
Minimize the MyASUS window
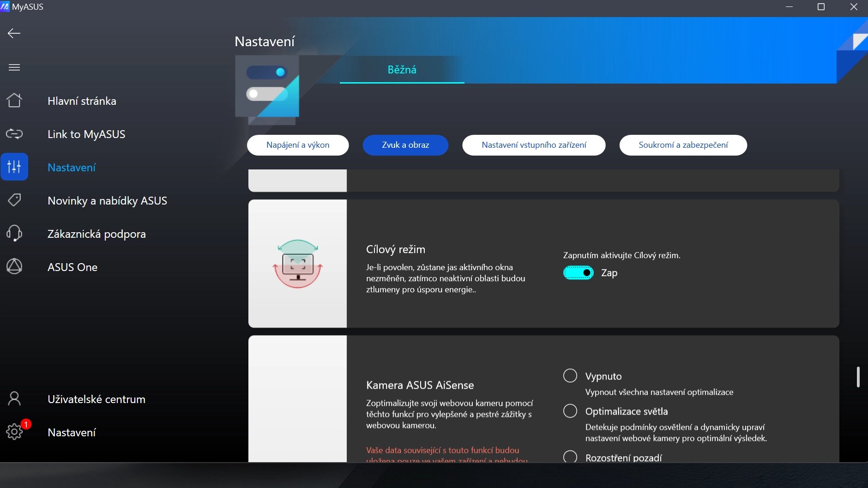tap(789, 7)
